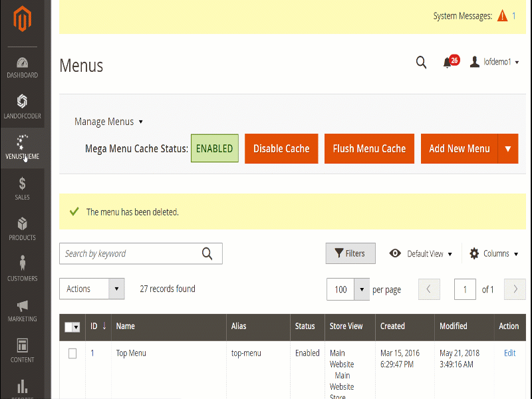
Task: Click the Magento logo icon
Action: pos(23,21)
